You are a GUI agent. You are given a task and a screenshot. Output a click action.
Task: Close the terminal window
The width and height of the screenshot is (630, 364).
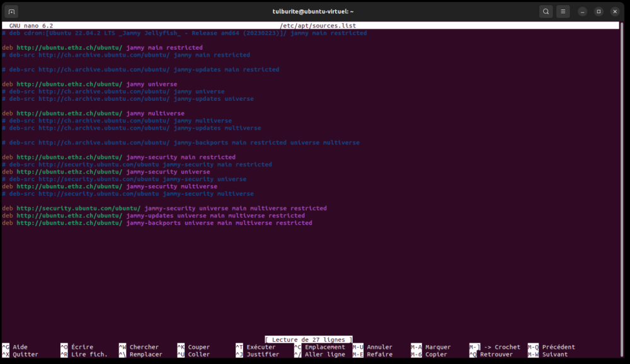615,11
